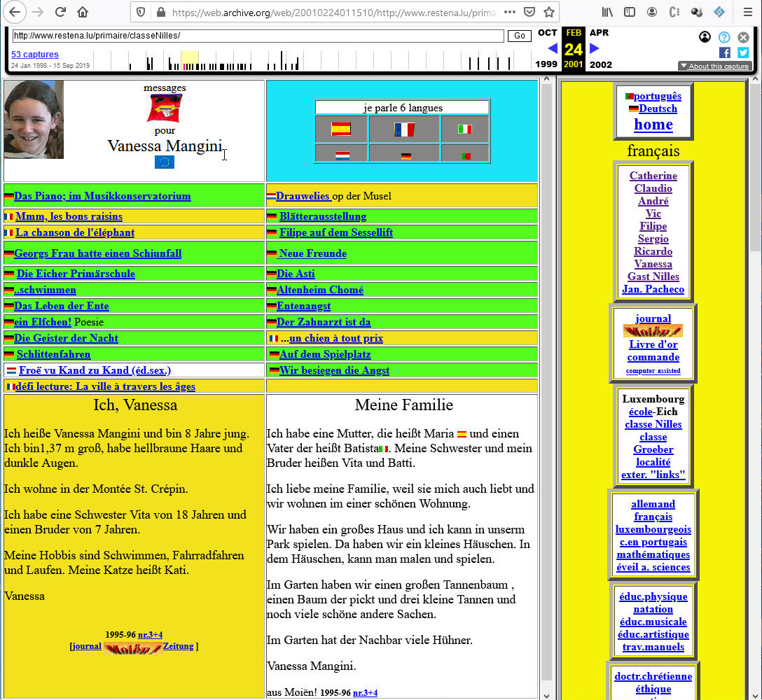Open Wayback Machine user account icon
Screen dimensions: 762x700
click(705, 37)
